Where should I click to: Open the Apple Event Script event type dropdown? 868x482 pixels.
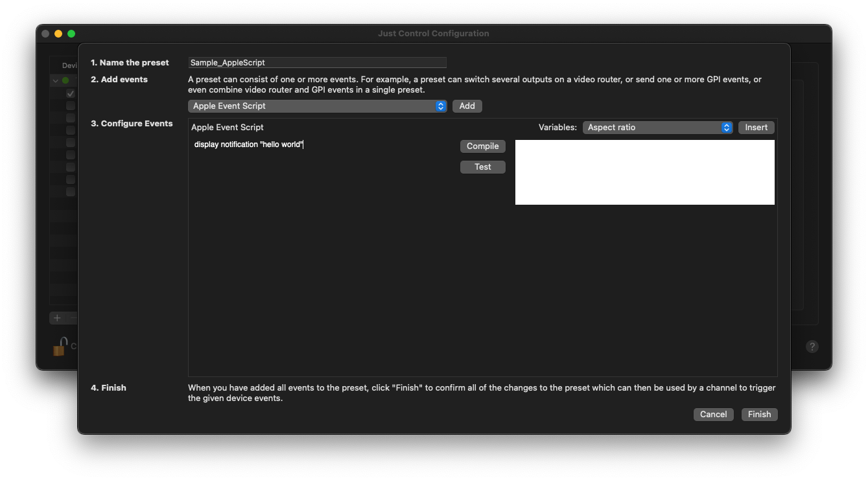pos(318,106)
